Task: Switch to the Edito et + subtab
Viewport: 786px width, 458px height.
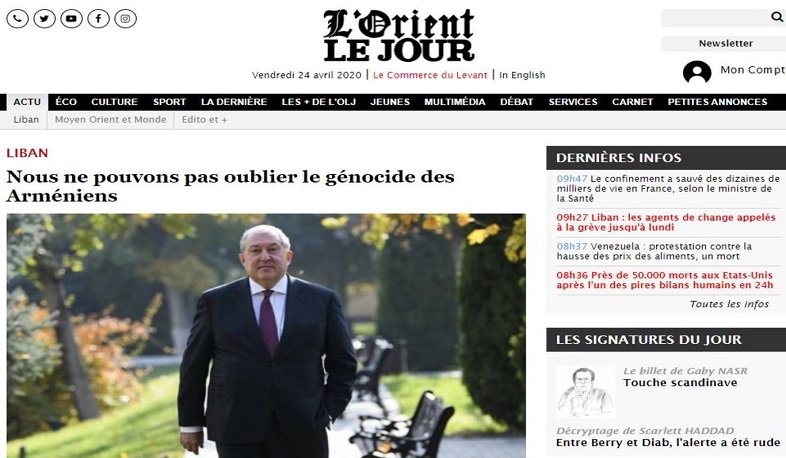Action: coord(205,120)
